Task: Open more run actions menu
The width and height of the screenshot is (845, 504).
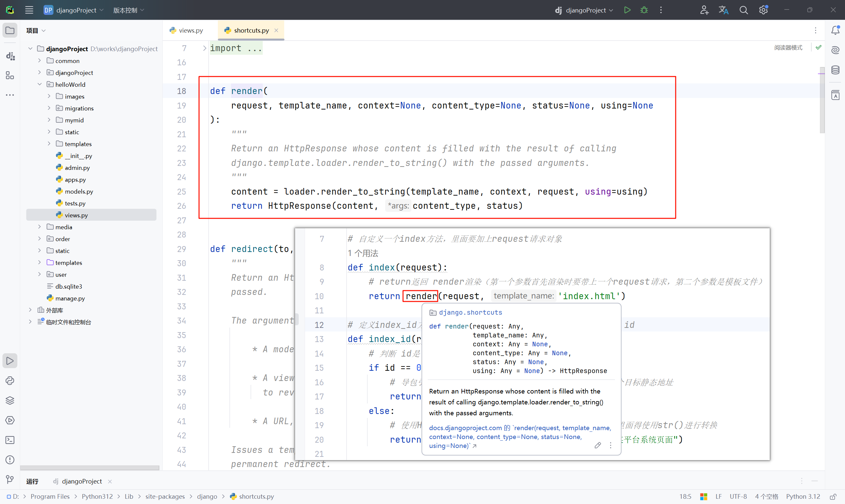Action: (x=661, y=10)
